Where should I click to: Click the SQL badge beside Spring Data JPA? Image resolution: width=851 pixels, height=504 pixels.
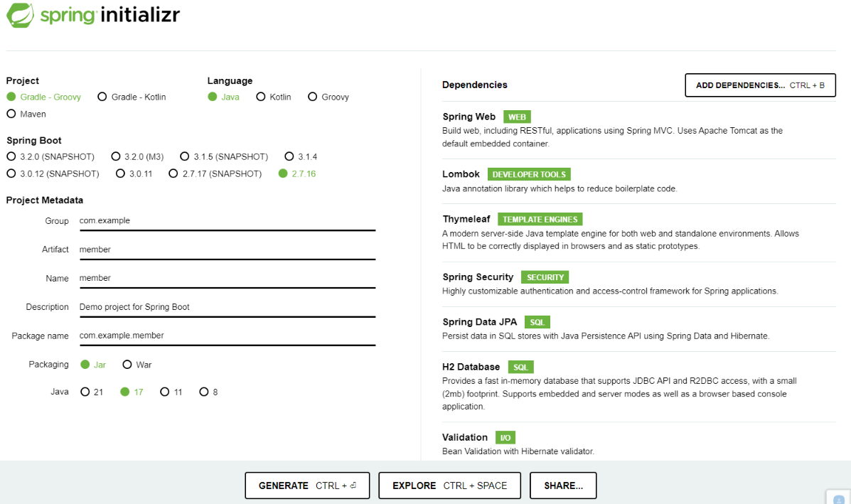[537, 322]
